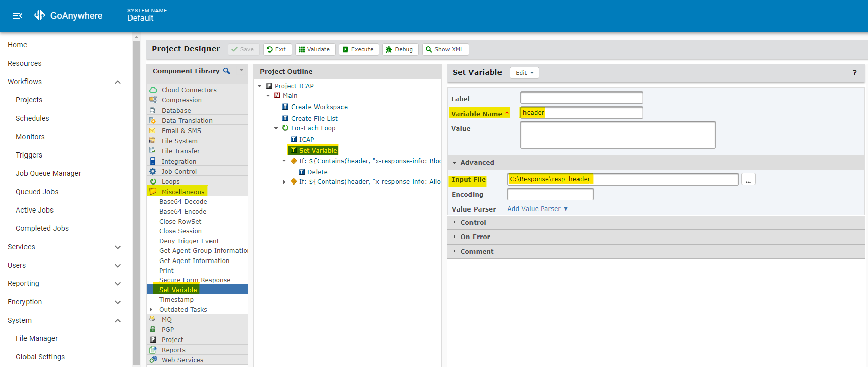Open help with the question mark icon
The height and width of the screenshot is (367, 868).
(x=854, y=73)
